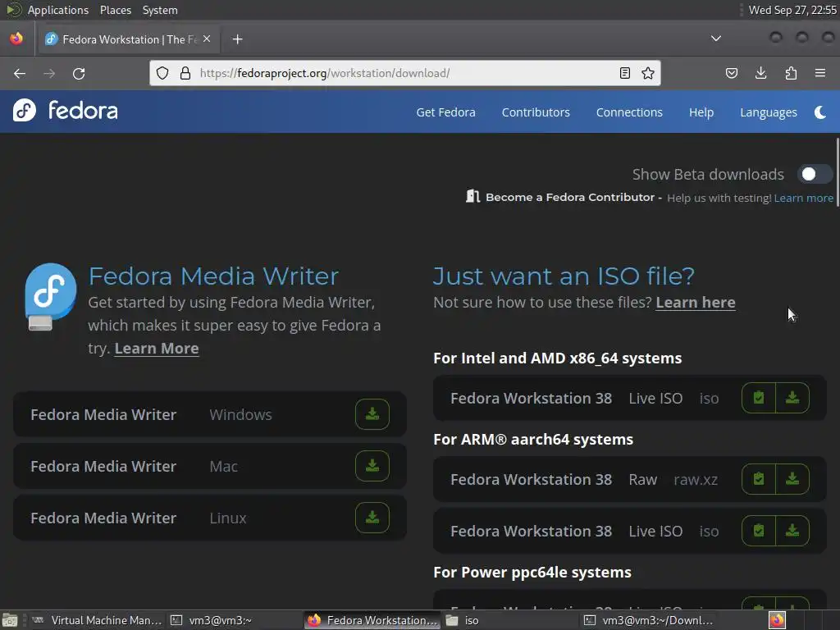The width and height of the screenshot is (840, 630).
Task: Download the aarch64 Raw raw.xz image
Action: tap(792, 479)
